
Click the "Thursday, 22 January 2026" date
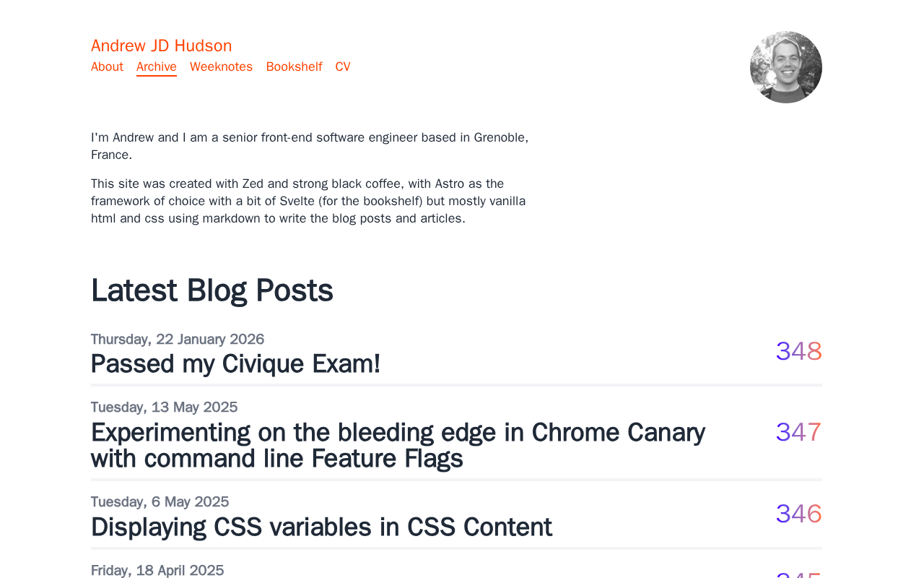178,340
